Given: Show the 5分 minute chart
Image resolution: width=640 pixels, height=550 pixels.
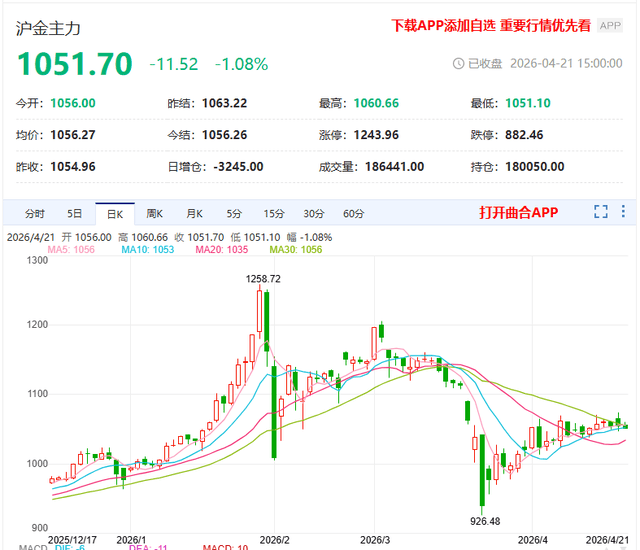Looking at the screenshot, I should [x=234, y=213].
